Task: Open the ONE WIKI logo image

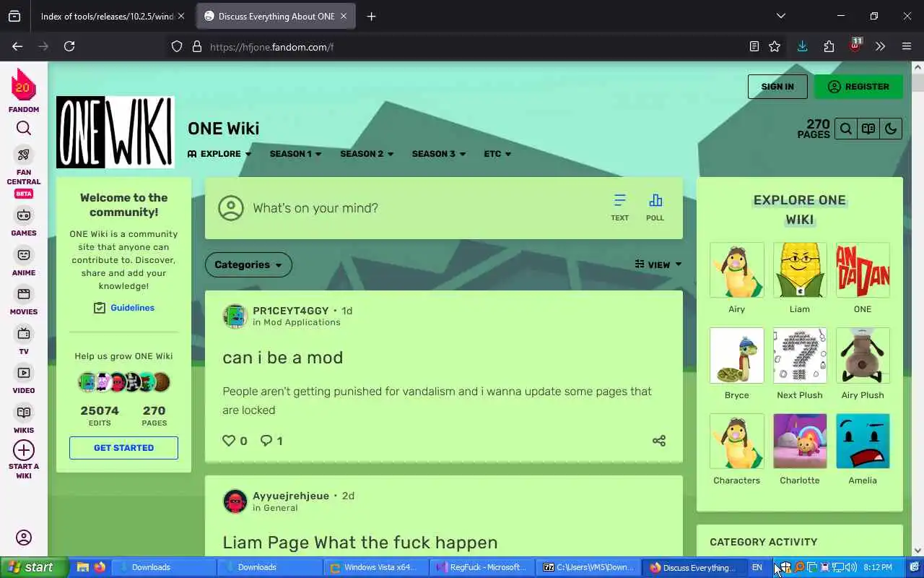Action: (115, 132)
